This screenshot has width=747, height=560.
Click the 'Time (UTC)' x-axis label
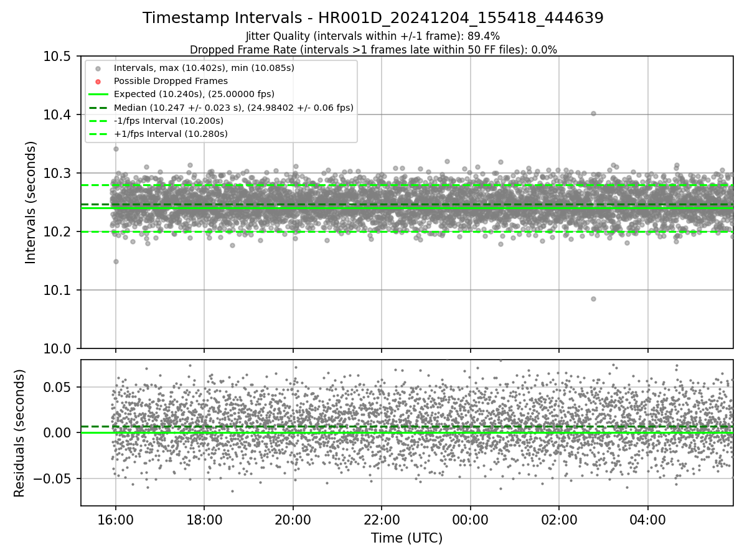(x=406, y=538)
